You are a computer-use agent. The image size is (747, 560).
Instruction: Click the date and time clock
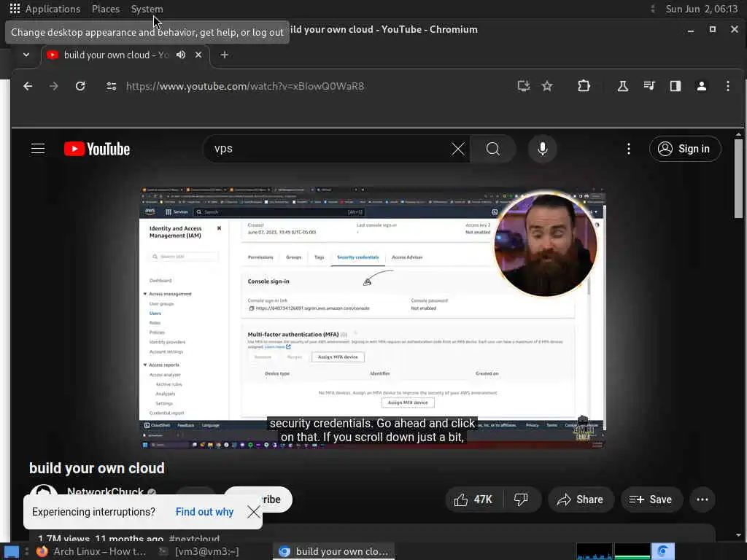coord(701,9)
